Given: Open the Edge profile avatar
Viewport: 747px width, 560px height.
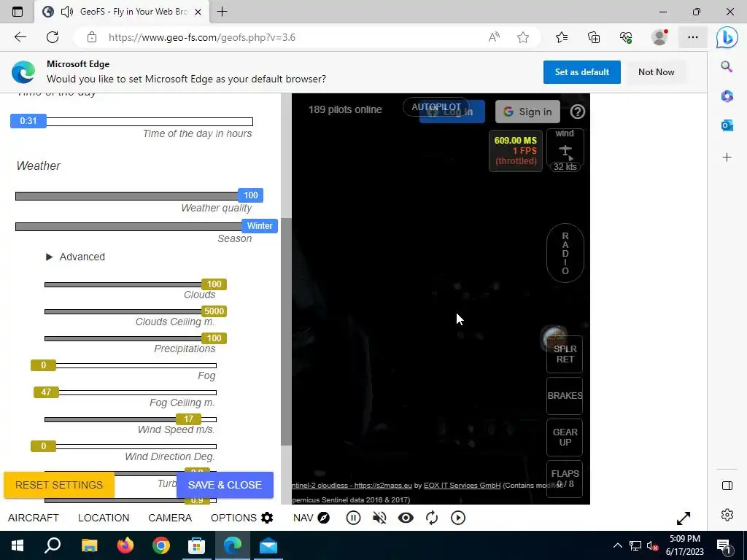Looking at the screenshot, I should pos(659,37).
